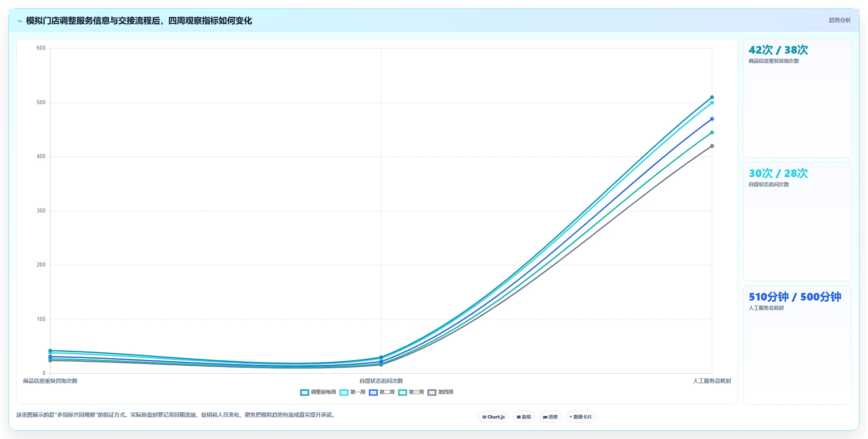
Task: Click the 人工服务总耗时 x-axis label
Action: click(x=712, y=381)
